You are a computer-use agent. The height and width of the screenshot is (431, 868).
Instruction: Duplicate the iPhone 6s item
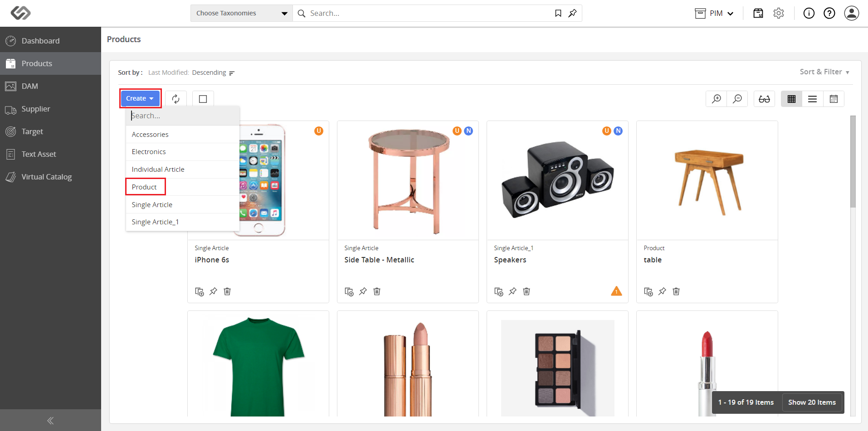pos(200,291)
